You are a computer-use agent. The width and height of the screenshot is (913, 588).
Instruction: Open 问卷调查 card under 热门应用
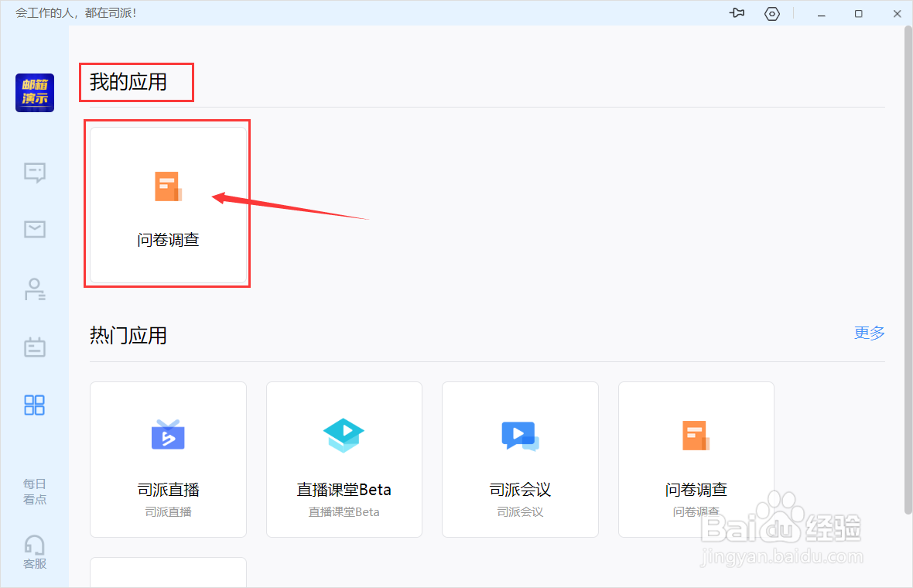tap(696, 460)
